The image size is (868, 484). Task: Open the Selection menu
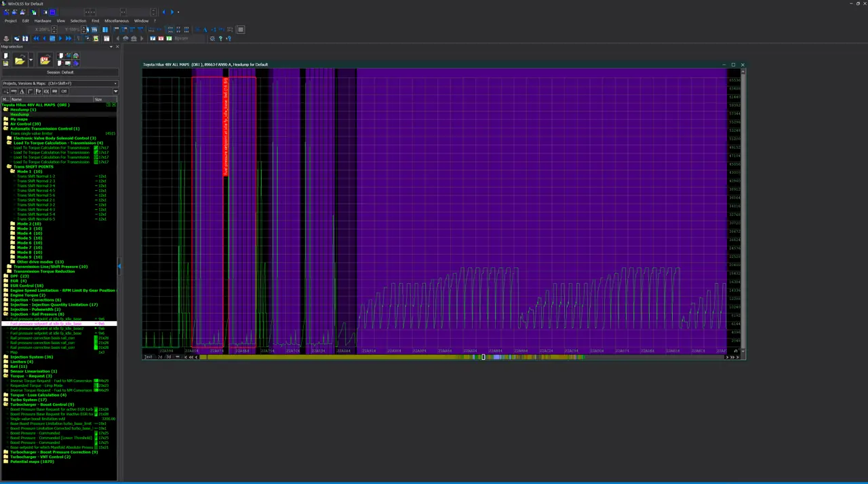78,21
